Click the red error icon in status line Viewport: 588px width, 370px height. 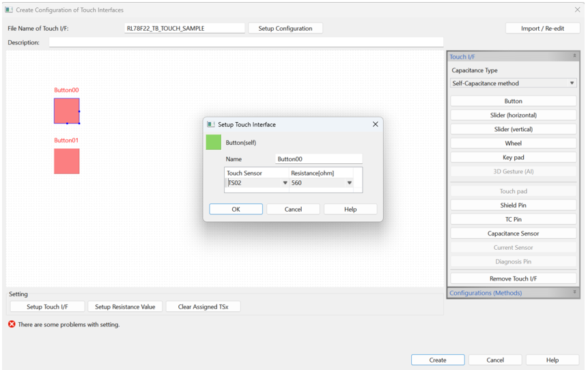12,324
